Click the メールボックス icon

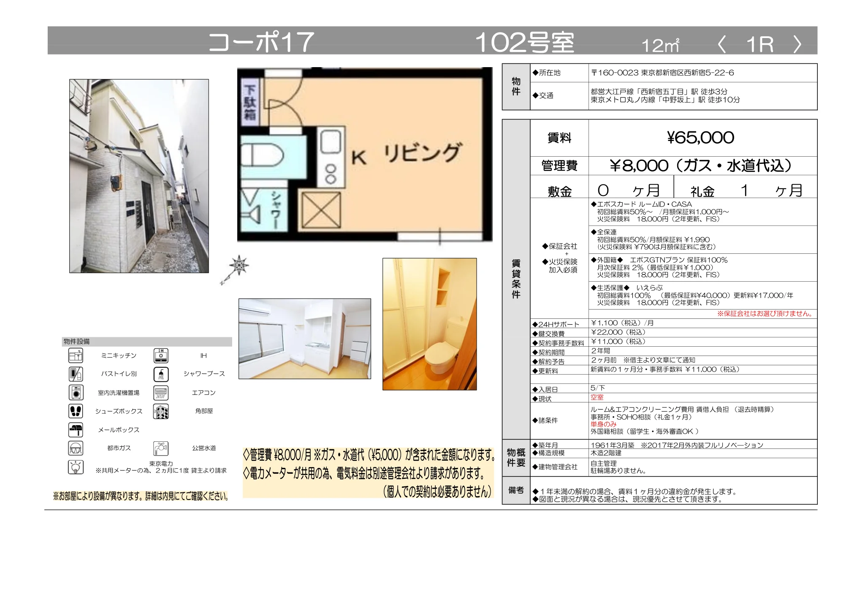click(x=76, y=429)
